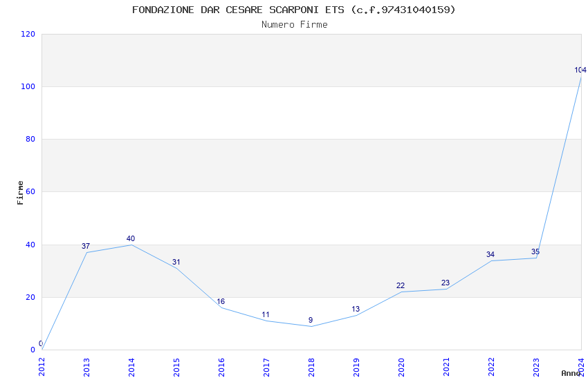Select the data label 104 for 2024
The image size is (588, 380).
click(580, 70)
